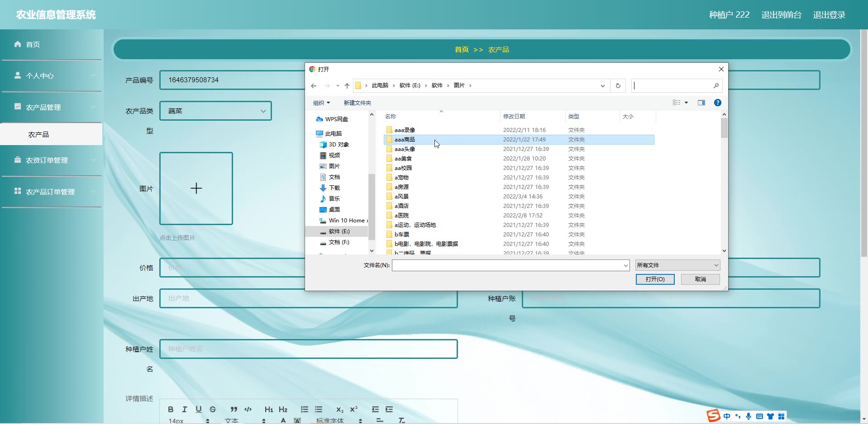Click the 种植户姓名 input field
The height and width of the screenshot is (424, 868).
click(x=309, y=349)
